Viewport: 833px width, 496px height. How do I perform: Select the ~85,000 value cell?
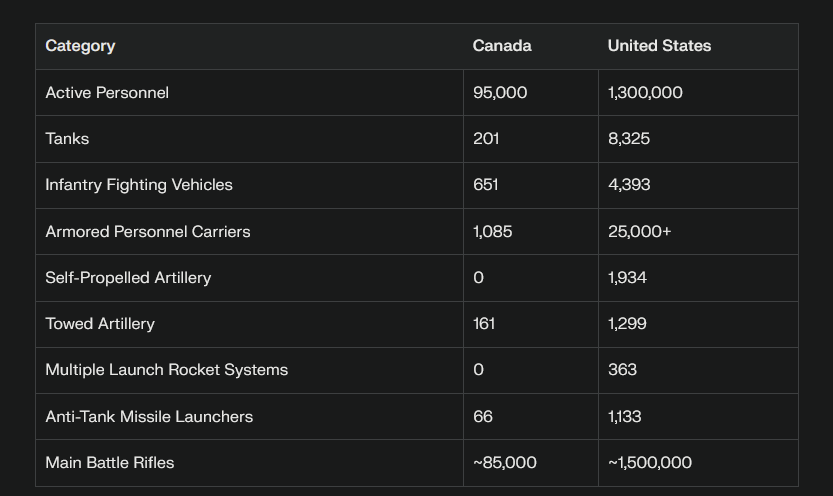pos(505,463)
